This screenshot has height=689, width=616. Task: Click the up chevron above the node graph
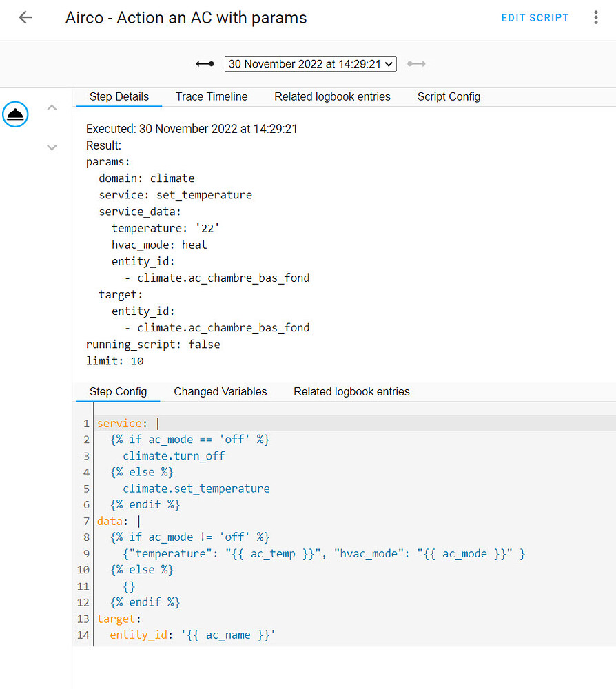tap(52, 107)
